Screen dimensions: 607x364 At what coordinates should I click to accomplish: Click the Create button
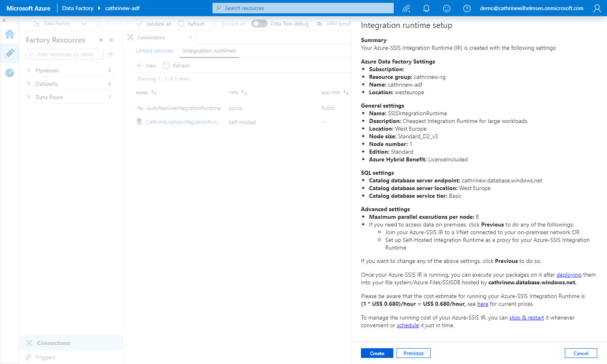377,353
